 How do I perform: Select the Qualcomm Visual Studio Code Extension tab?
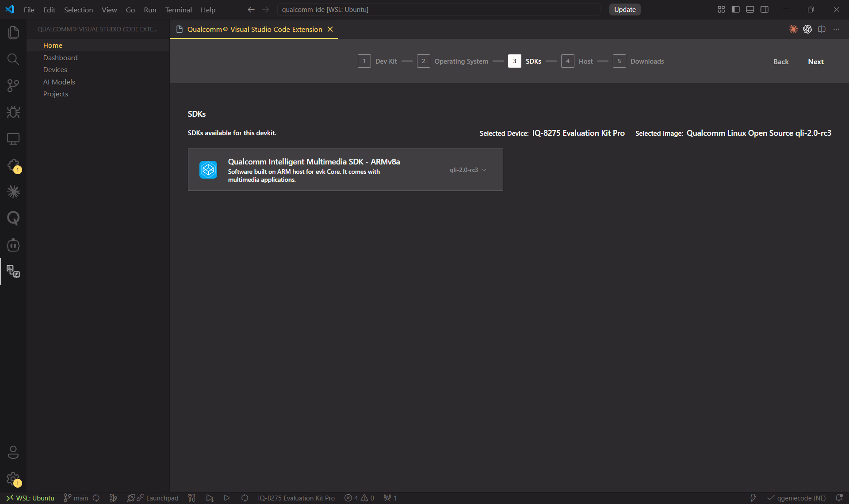254,29
